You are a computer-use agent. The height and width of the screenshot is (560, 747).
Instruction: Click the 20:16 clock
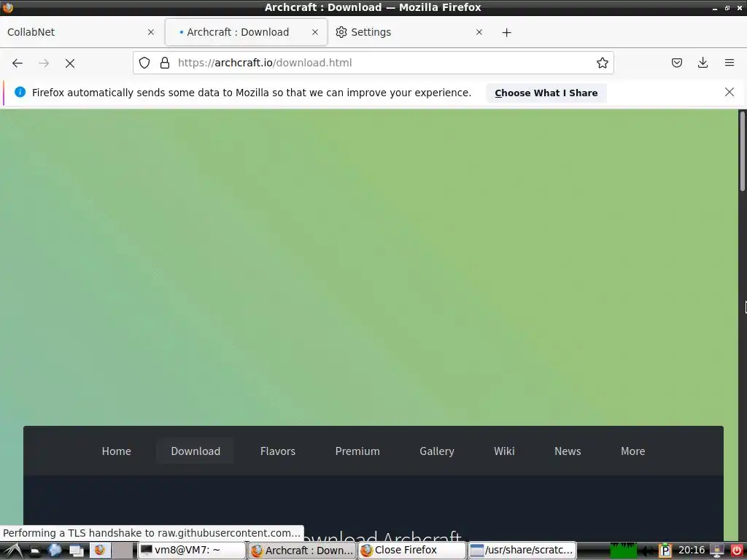pos(692,550)
